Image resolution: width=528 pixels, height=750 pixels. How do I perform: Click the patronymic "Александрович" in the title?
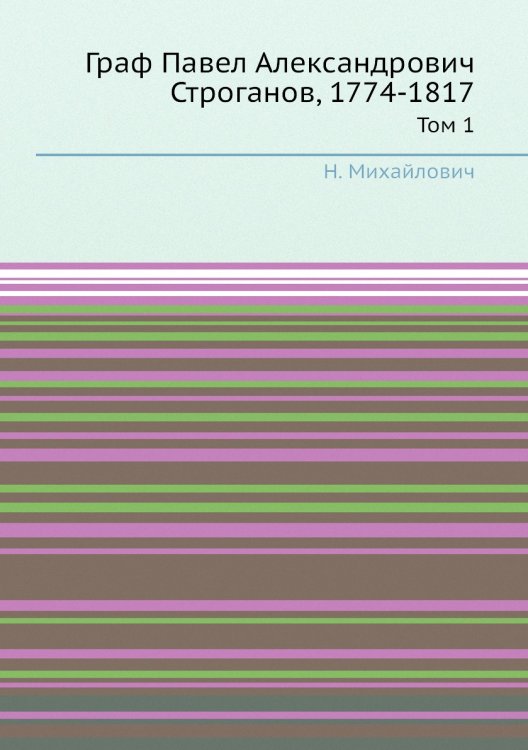pyautogui.click(x=364, y=64)
